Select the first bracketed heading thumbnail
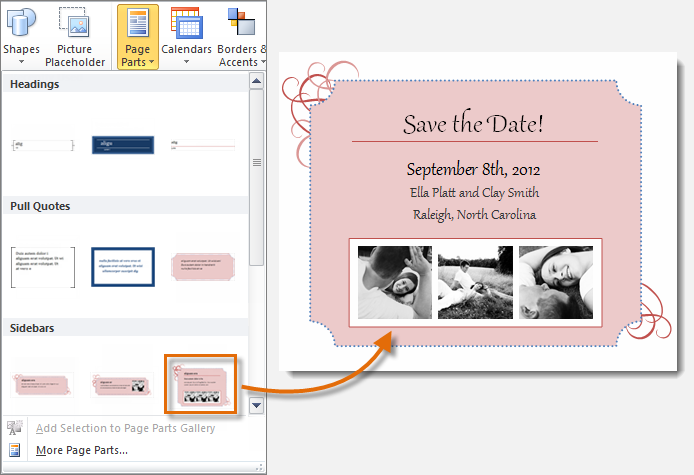 [44, 146]
